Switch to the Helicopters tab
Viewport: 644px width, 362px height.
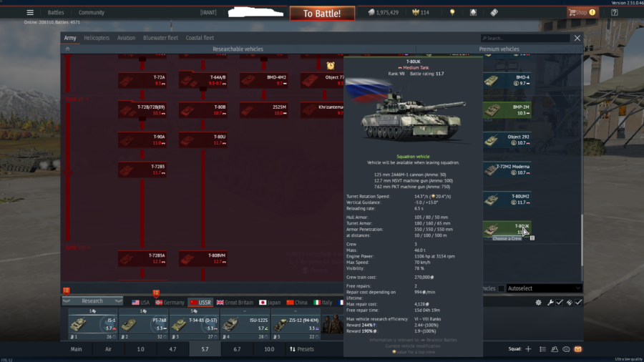[97, 38]
